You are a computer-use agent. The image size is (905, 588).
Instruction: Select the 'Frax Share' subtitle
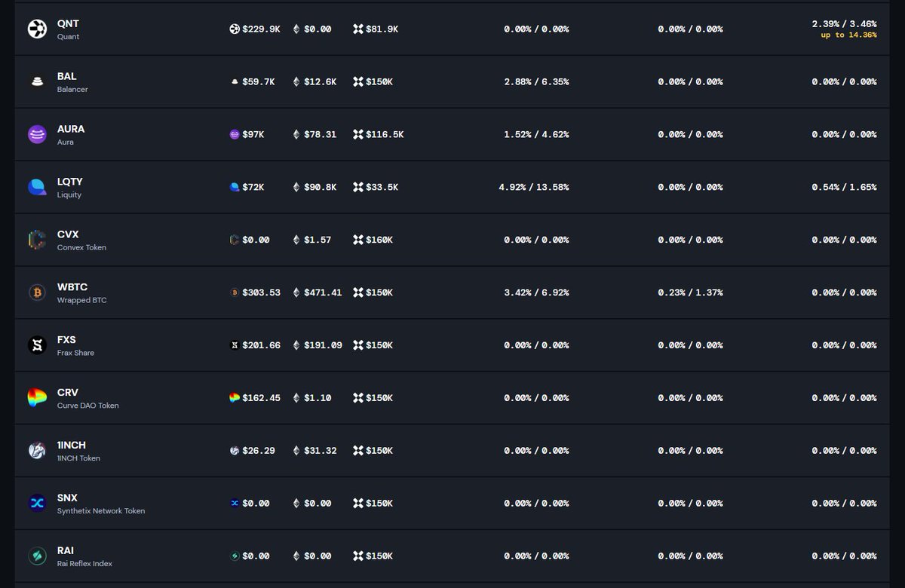[x=75, y=353]
